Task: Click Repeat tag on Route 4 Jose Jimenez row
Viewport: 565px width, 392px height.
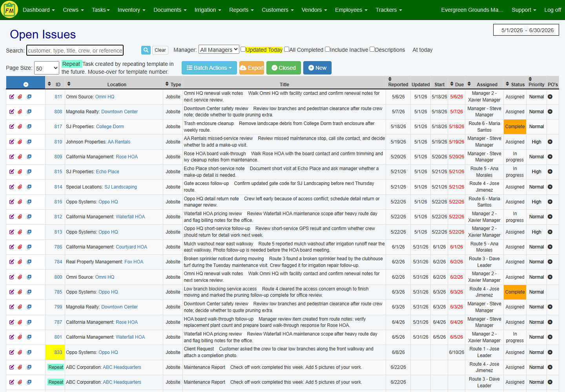Action: click(x=56, y=367)
